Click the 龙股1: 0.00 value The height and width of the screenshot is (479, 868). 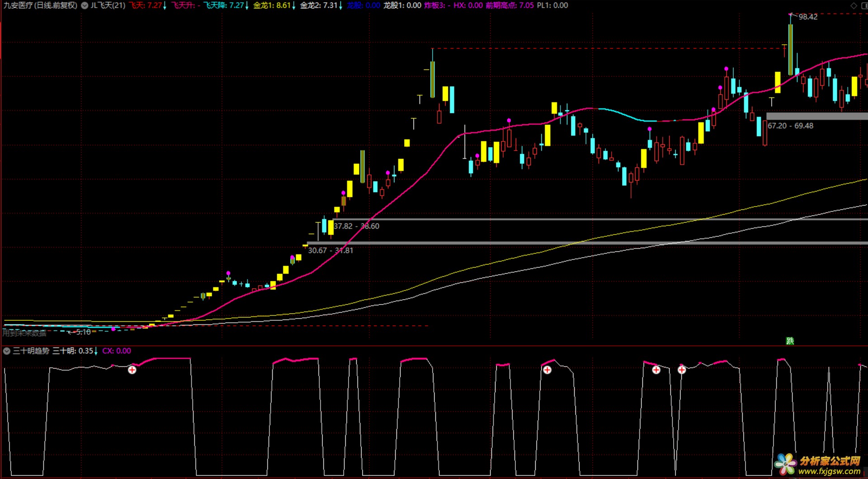click(402, 5)
